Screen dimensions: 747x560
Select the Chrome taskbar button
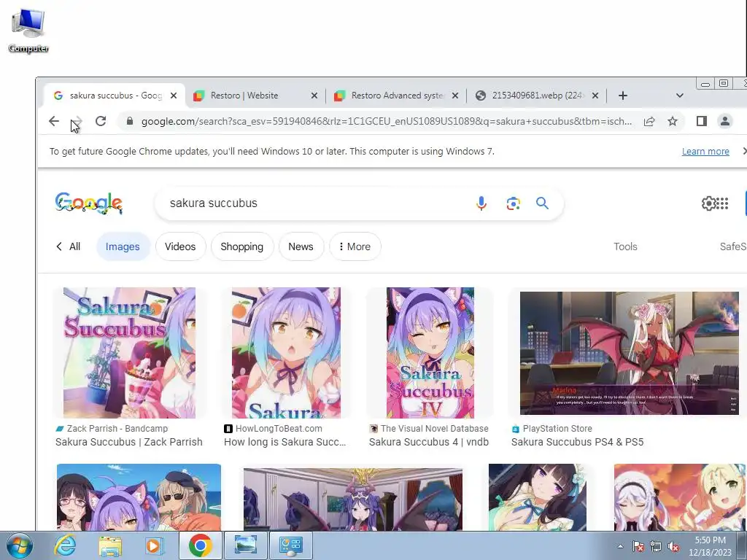point(200,545)
